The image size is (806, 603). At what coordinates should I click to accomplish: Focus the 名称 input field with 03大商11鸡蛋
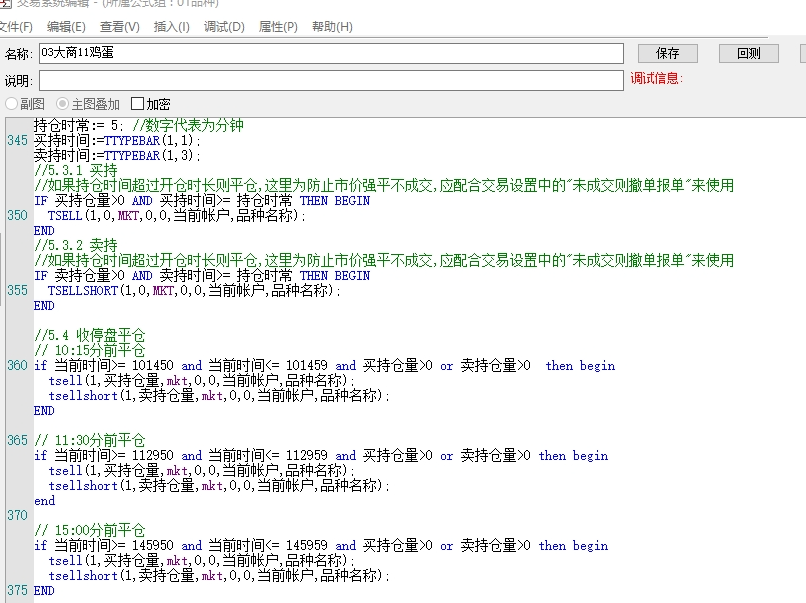point(331,53)
